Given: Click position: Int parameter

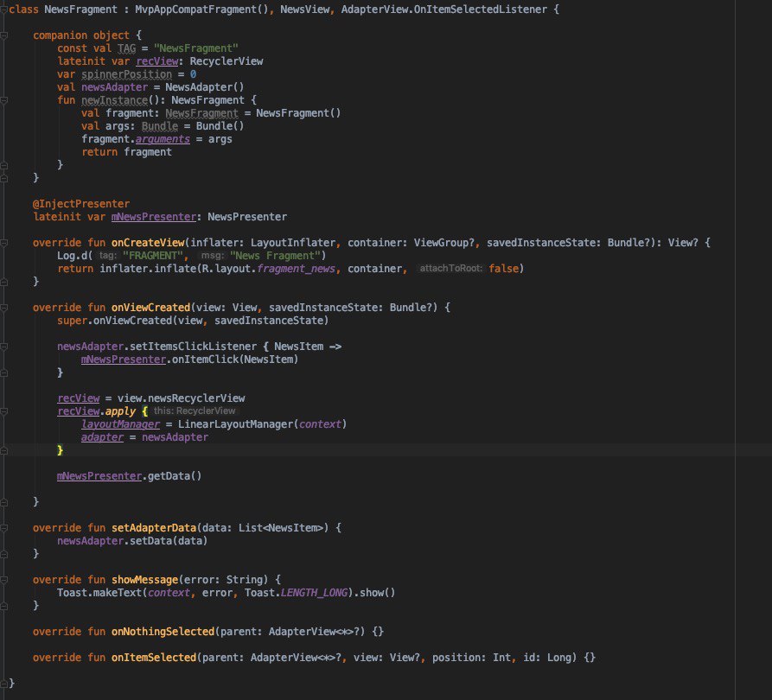Looking at the screenshot, I should pyautogui.click(x=471, y=658).
